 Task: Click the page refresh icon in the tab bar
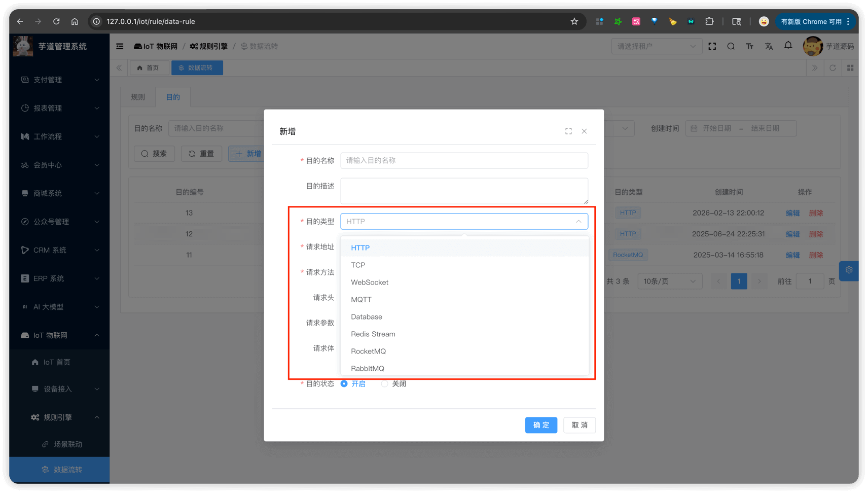(x=833, y=68)
